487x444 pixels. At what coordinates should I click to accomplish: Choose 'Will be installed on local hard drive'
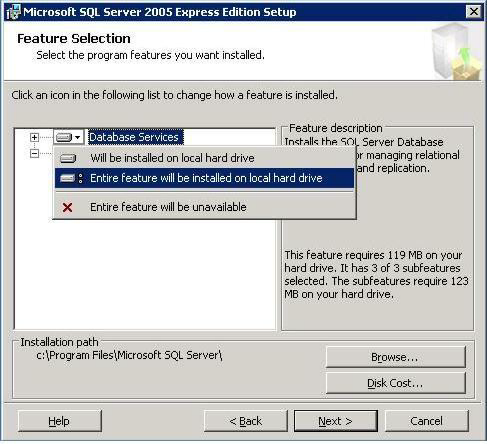click(172, 158)
